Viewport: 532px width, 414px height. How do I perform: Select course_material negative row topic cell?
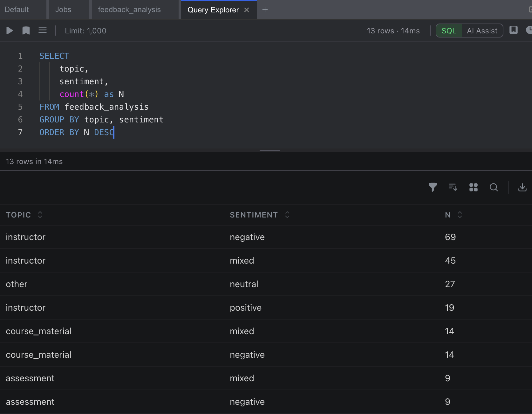39,355
